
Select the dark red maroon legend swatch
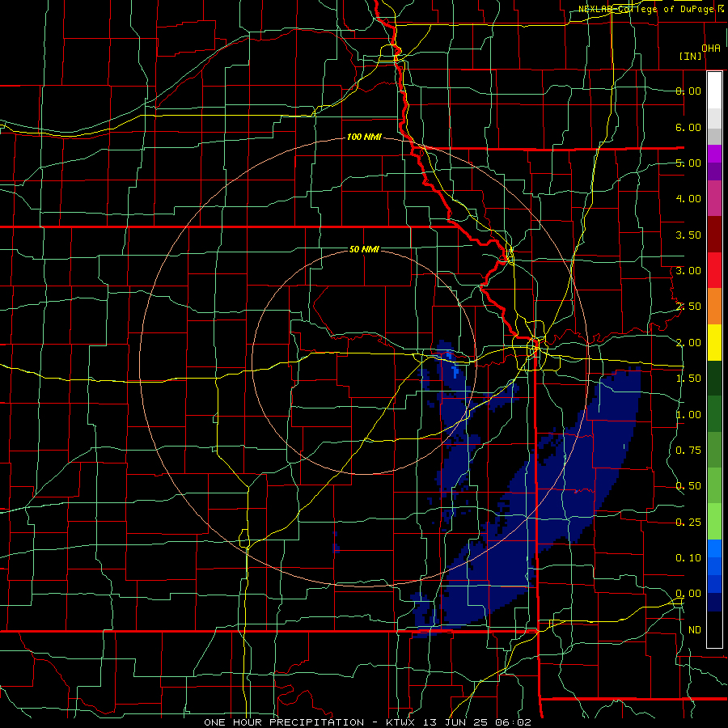click(714, 235)
